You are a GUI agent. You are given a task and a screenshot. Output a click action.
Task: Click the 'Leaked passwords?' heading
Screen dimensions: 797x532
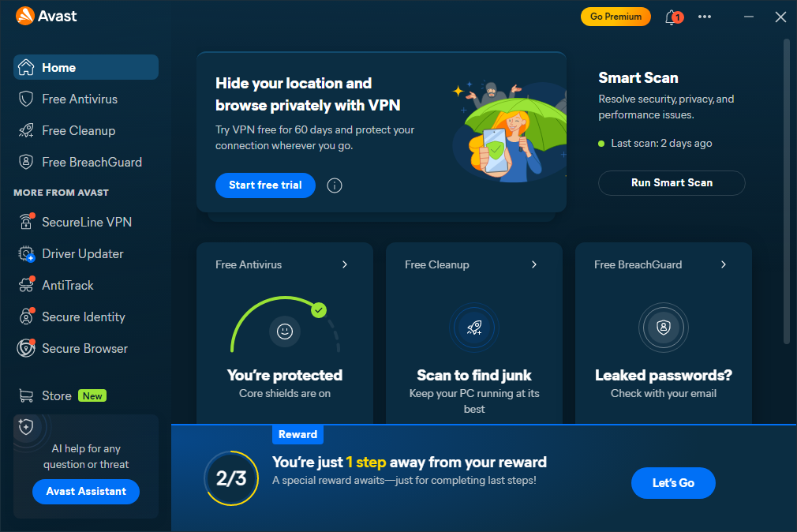(664, 375)
